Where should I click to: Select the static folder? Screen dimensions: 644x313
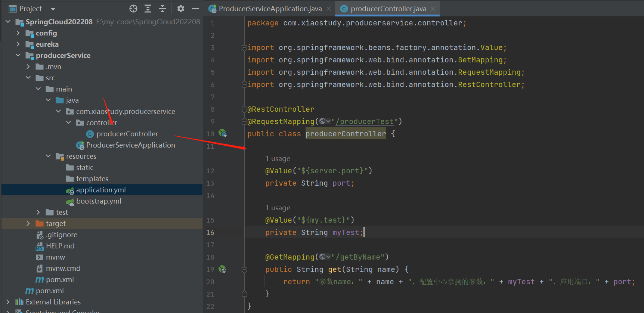click(85, 167)
